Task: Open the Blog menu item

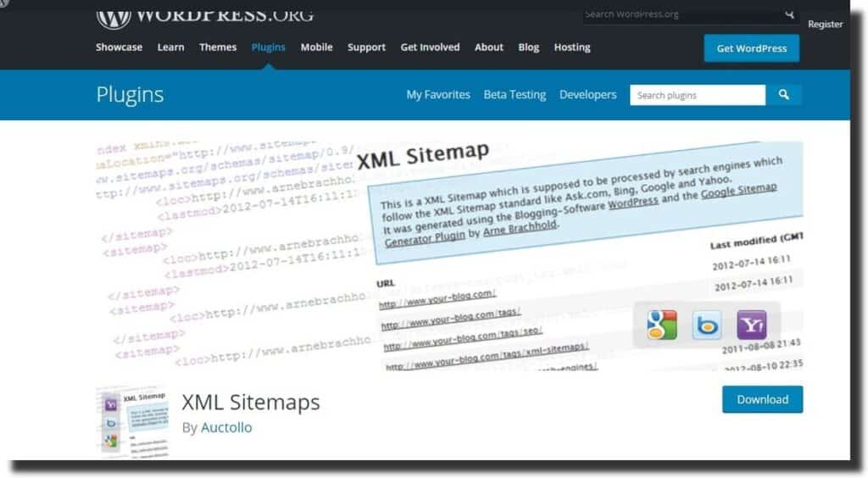Action: click(529, 47)
